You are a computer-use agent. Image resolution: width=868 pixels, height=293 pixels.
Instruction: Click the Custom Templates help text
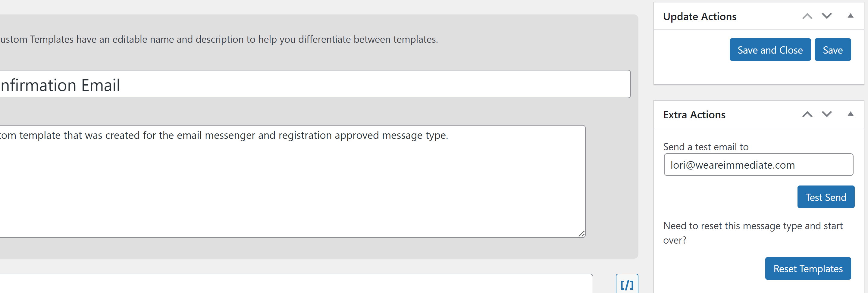click(x=219, y=39)
